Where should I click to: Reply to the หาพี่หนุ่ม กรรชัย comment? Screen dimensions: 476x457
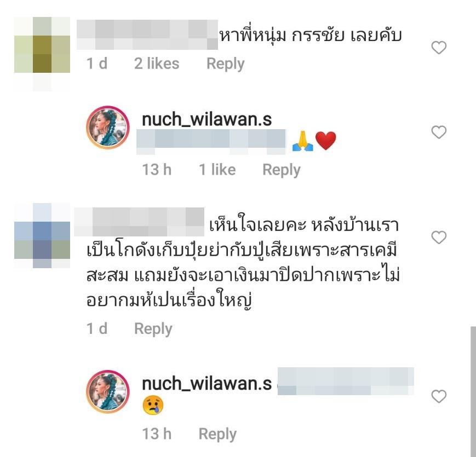(x=225, y=64)
